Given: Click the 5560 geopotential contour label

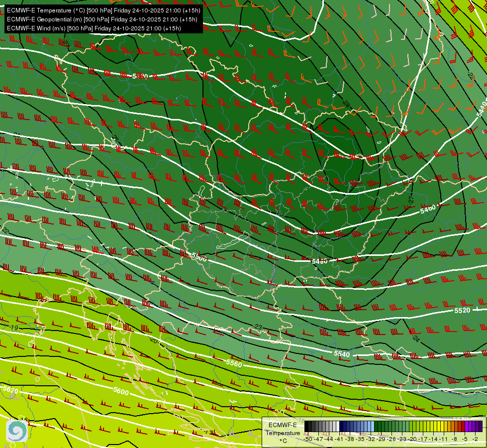Looking at the screenshot, I should pyautogui.click(x=234, y=363).
